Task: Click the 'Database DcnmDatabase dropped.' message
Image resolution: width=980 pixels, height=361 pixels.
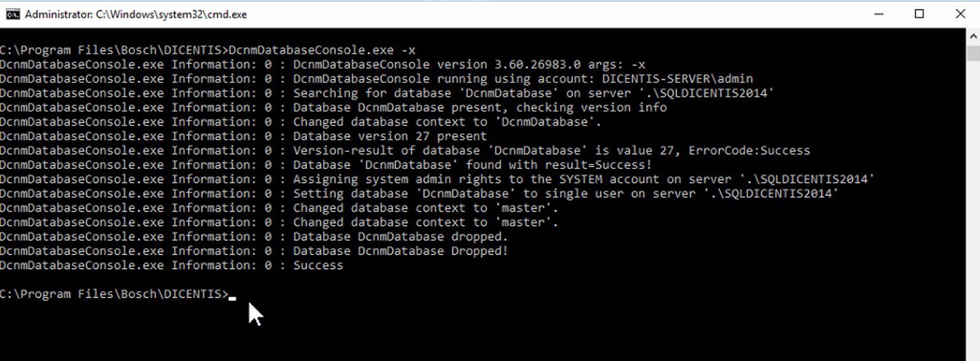Action: pos(400,237)
